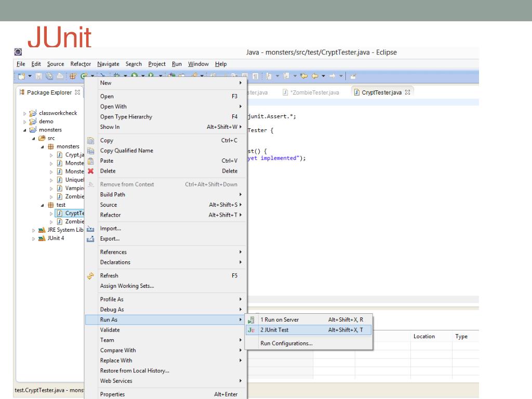Viewport: 532px width, 399px height.
Task: Click the JUnit Test 'Ju' icon
Action: point(251,330)
